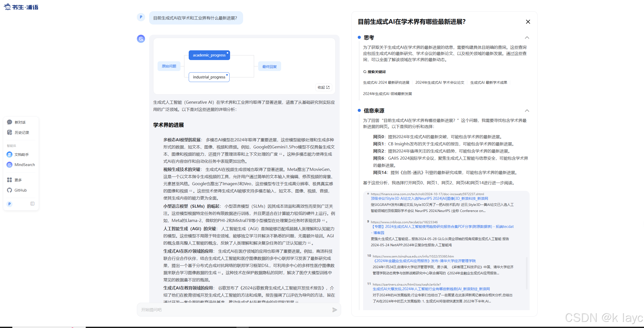
Task: Click the fullscreen expand icon beside 收起
Action: (328, 87)
